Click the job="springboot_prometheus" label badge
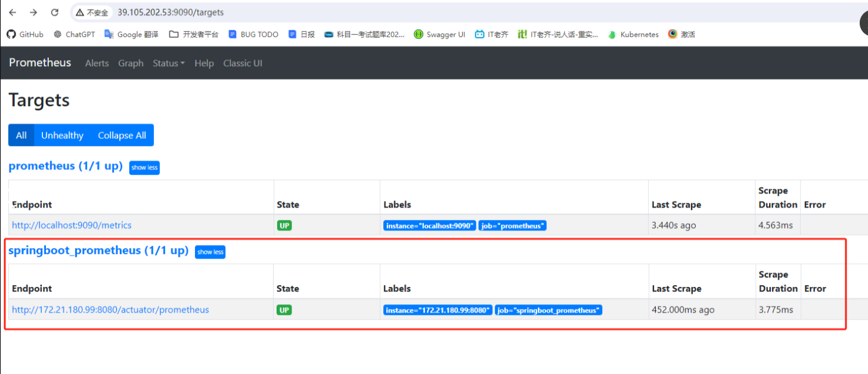 pyautogui.click(x=548, y=310)
